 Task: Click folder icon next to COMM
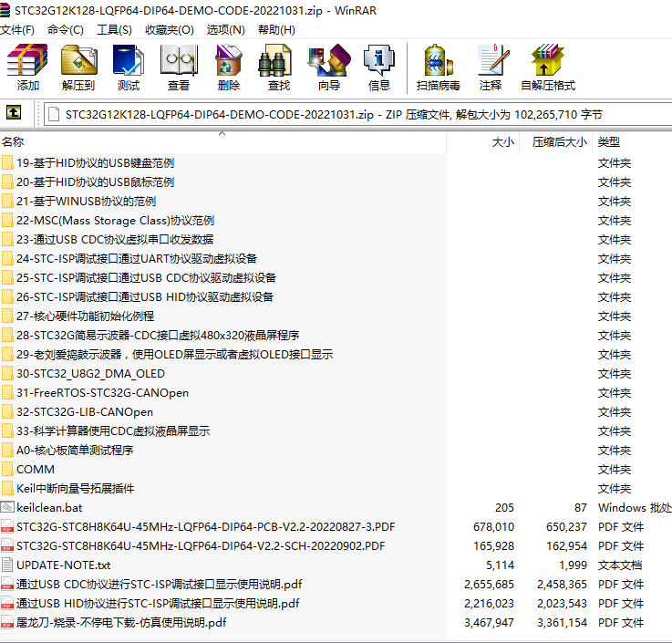point(7,470)
